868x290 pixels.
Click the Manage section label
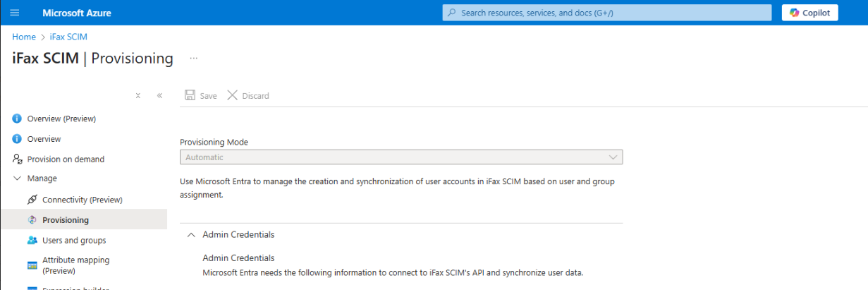pos(42,179)
